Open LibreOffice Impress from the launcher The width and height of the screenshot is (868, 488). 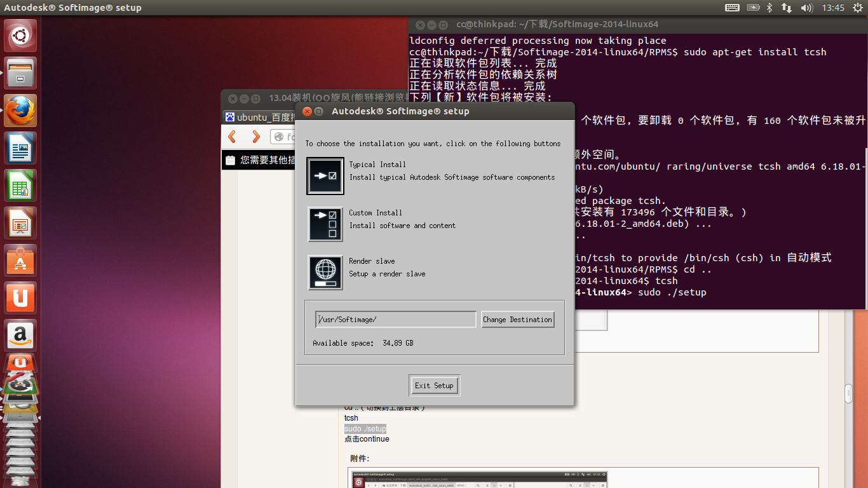(x=20, y=224)
